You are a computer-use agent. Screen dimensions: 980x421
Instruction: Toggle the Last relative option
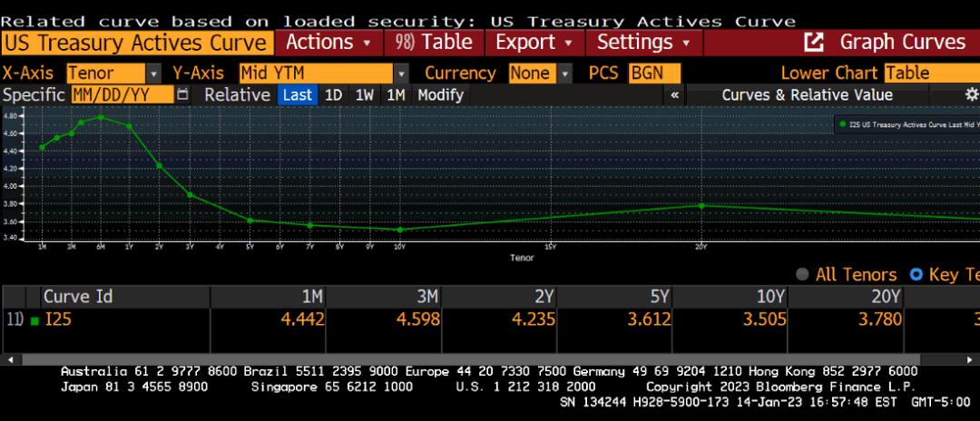pos(297,94)
